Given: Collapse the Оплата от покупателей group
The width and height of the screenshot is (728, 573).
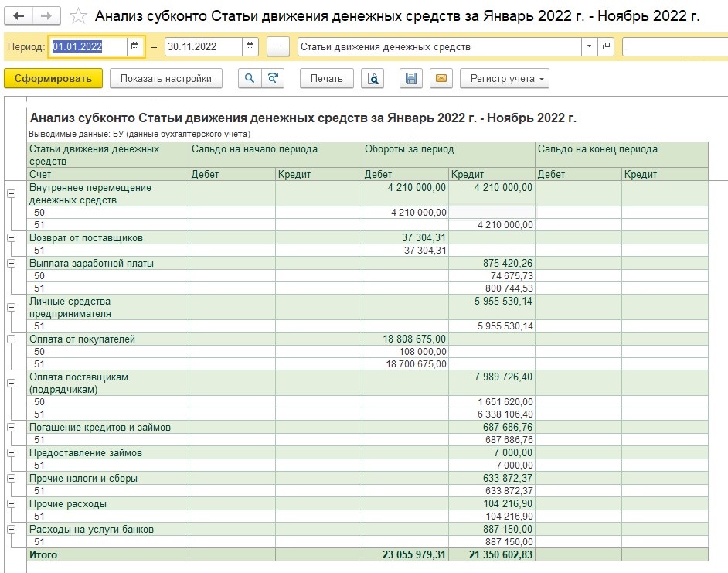Looking at the screenshot, I should pyautogui.click(x=11, y=339).
